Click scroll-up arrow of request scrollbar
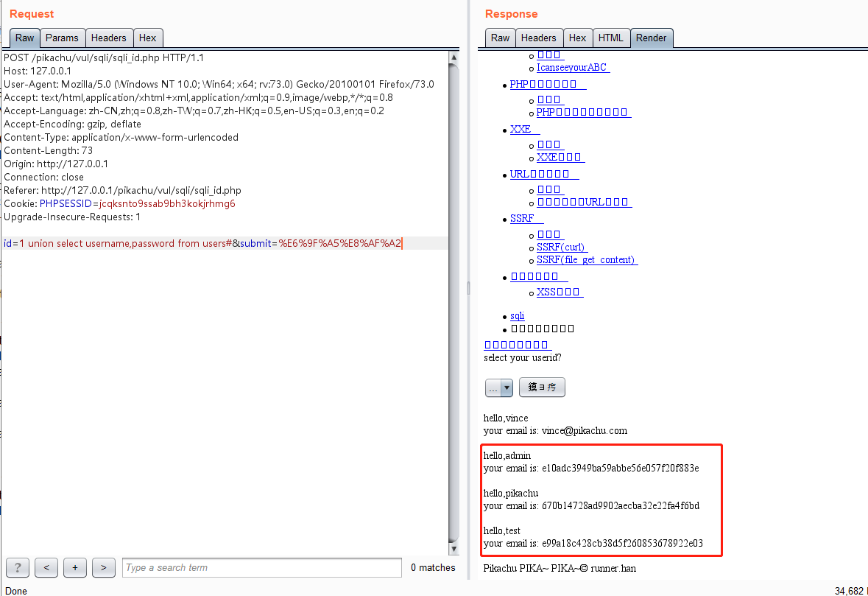868x596 pixels. (454, 57)
